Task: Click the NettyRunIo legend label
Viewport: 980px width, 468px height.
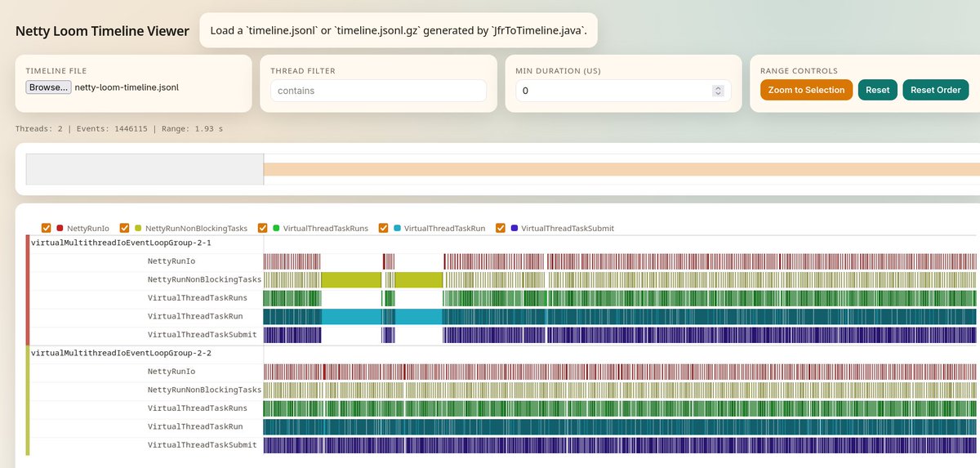Action: tap(88, 229)
